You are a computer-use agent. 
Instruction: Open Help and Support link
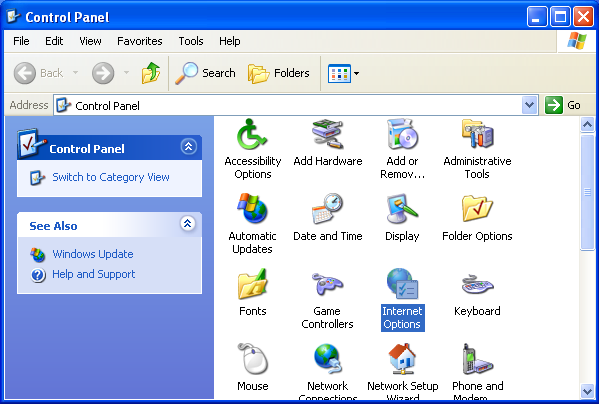[94, 274]
